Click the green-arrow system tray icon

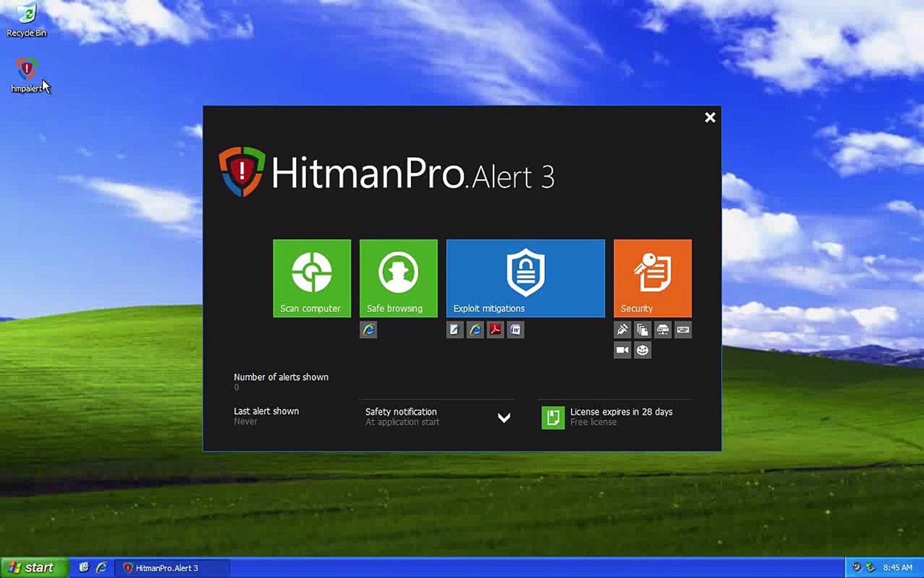coord(870,567)
